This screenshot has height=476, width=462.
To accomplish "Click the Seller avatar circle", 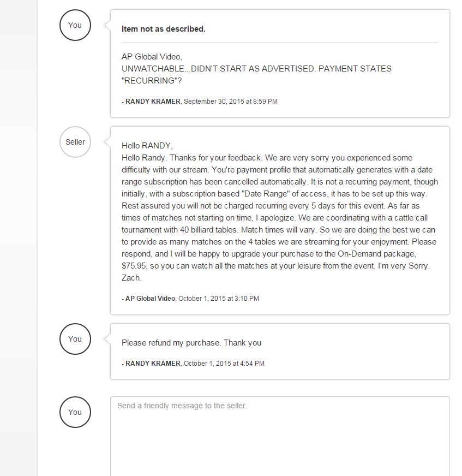I will tap(75, 142).
